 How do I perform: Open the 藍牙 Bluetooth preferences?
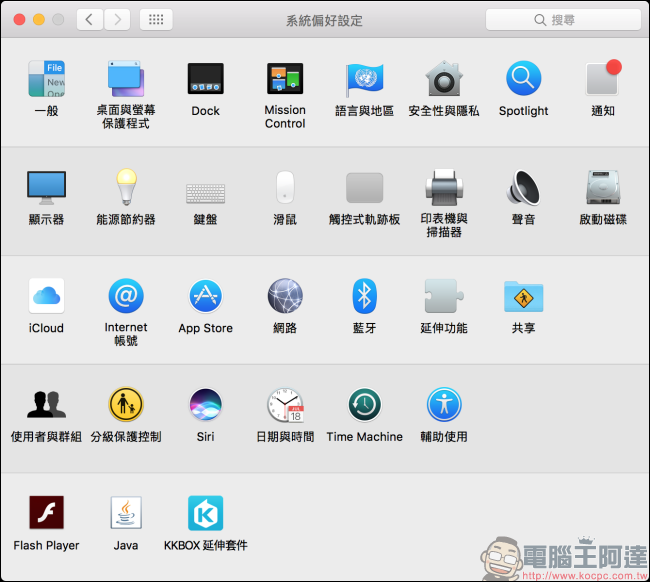pyautogui.click(x=364, y=296)
